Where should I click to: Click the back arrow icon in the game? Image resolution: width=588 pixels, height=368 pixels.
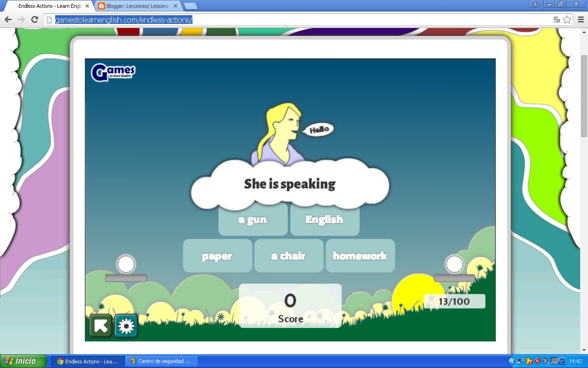tap(101, 326)
